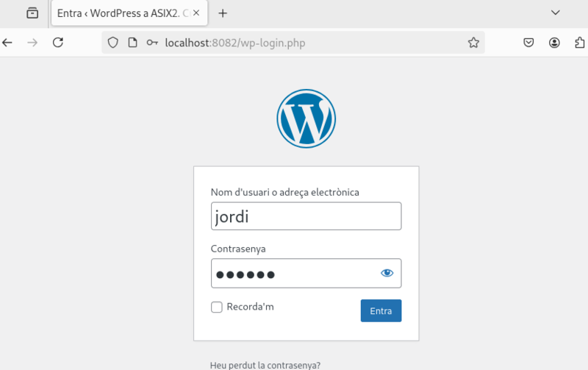Open the Firefox View icon
Image resolution: width=588 pixels, height=370 pixels.
point(32,13)
